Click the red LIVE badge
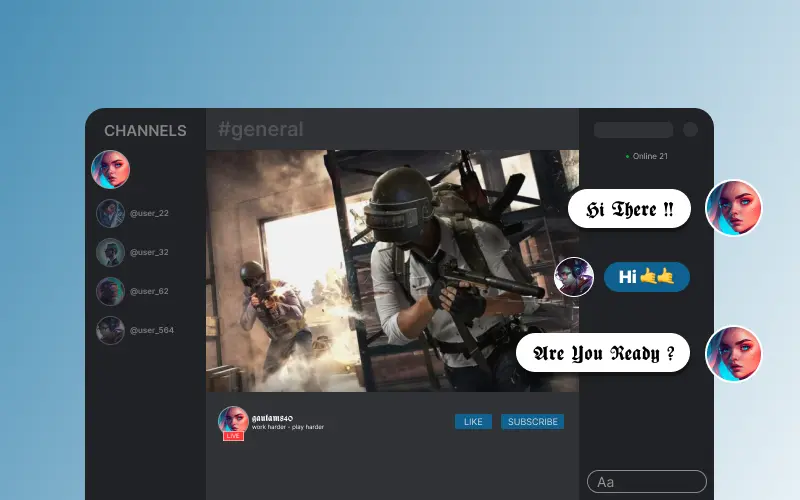Screen dimensions: 800x500 233,437
